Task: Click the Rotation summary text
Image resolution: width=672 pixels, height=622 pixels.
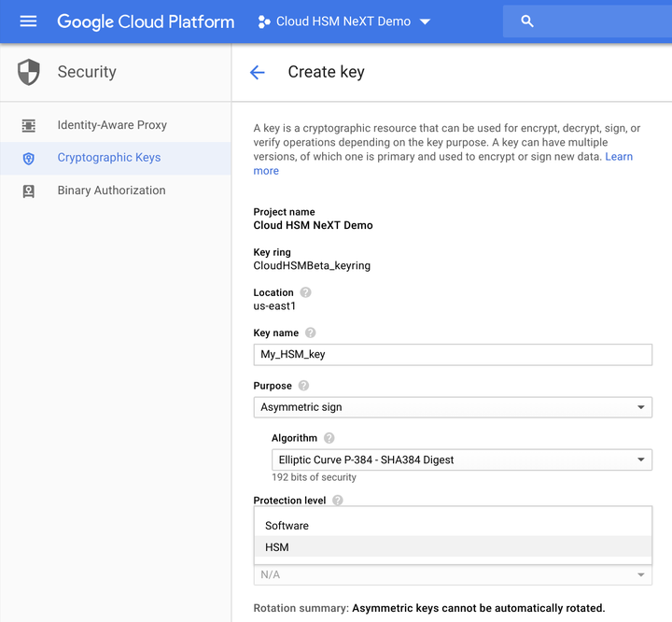Action: [x=429, y=608]
